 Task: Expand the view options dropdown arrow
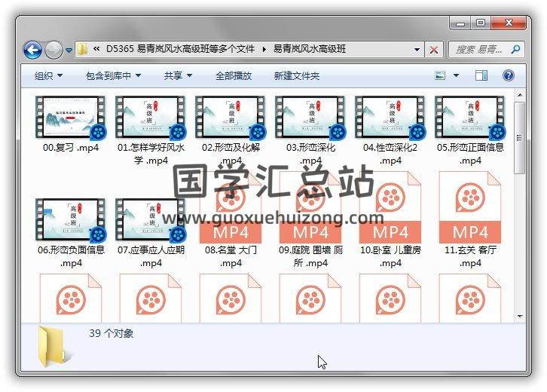[x=456, y=75]
